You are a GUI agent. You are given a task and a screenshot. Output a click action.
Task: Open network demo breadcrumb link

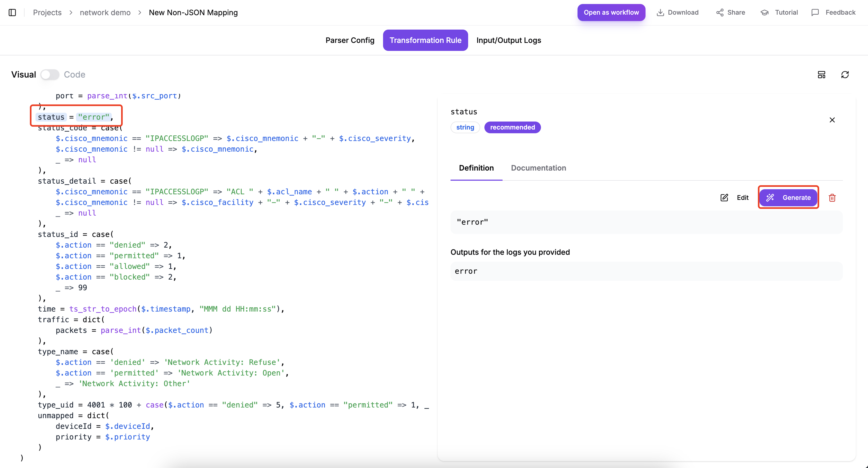(x=105, y=13)
